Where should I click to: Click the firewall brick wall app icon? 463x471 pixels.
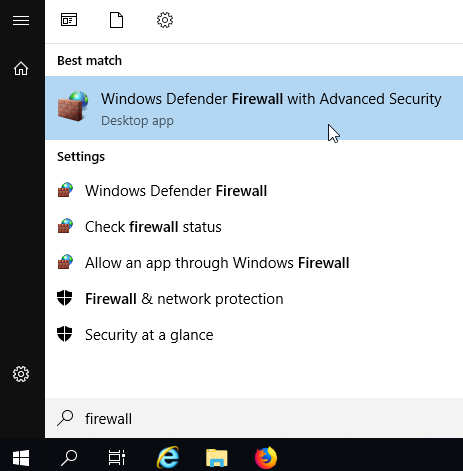[x=73, y=106]
